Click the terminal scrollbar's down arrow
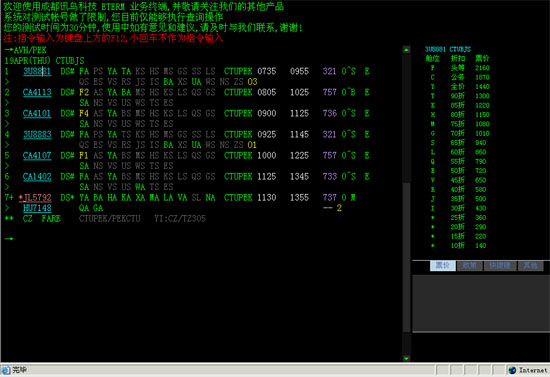The width and height of the screenshot is (550, 377). (x=406, y=358)
